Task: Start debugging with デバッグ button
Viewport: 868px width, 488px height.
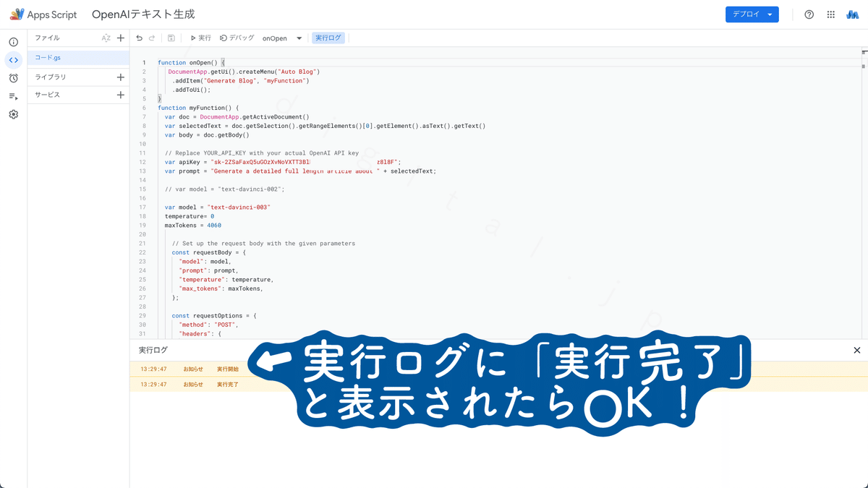Action: point(237,38)
